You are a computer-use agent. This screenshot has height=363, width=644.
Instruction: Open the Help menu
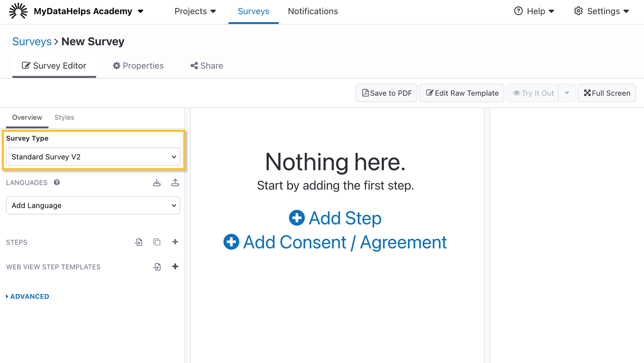(534, 11)
